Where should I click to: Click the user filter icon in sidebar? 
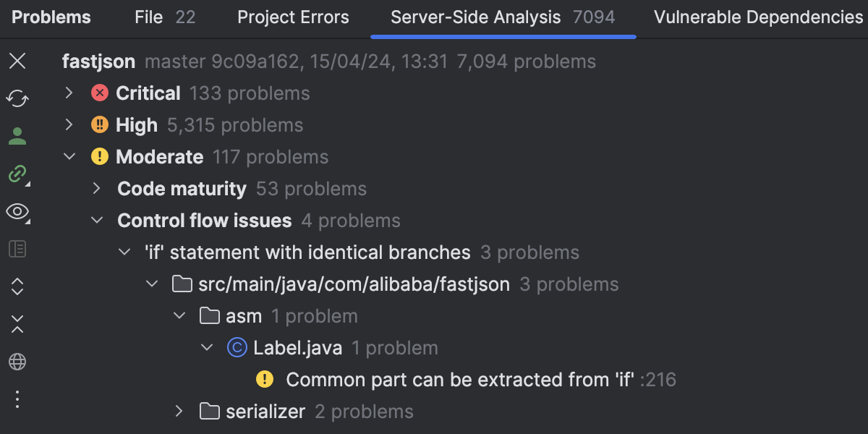point(17,135)
